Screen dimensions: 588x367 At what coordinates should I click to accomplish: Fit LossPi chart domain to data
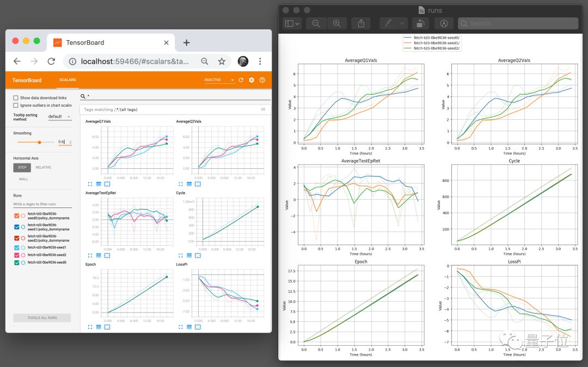click(x=198, y=327)
